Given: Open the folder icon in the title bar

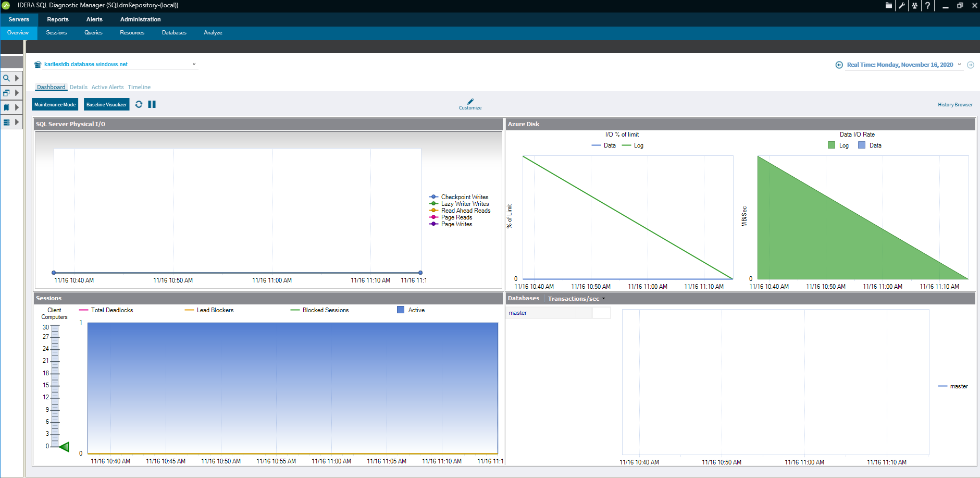Looking at the screenshot, I should click(888, 6).
